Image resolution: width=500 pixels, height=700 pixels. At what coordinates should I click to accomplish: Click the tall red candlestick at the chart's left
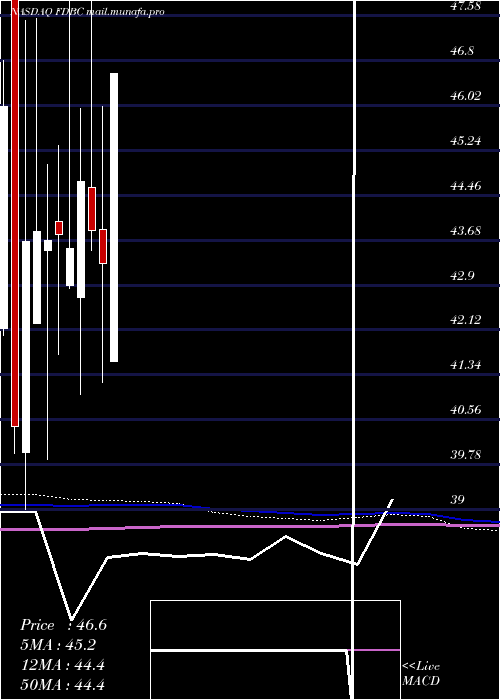tap(15, 213)
